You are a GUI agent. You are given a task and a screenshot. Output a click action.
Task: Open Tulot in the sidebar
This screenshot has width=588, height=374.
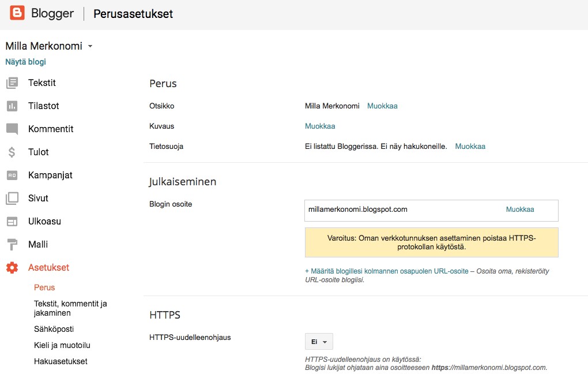[x=38, y=152]
